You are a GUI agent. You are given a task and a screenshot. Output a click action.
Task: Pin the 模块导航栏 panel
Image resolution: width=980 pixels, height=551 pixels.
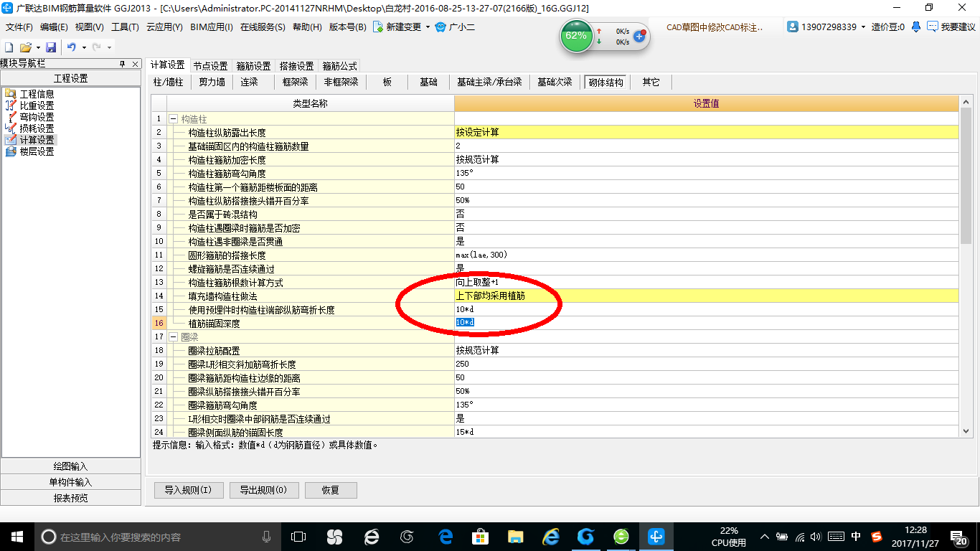122,64
